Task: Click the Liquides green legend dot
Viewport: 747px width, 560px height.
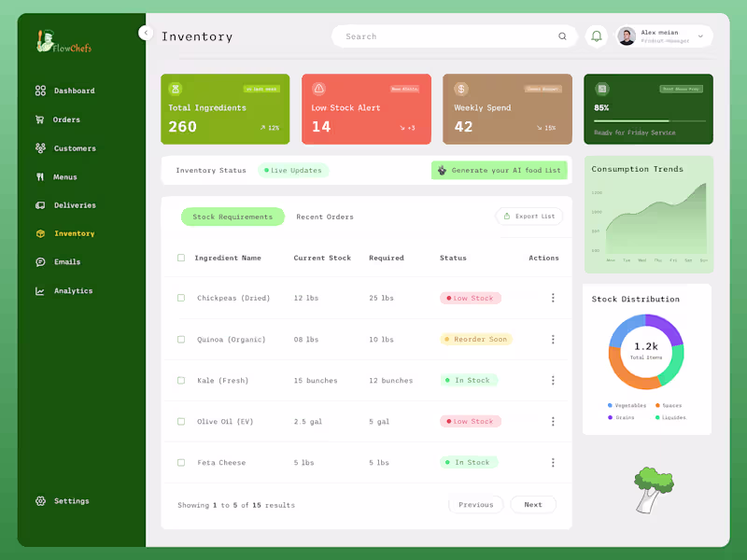Action: pos(657,417)
